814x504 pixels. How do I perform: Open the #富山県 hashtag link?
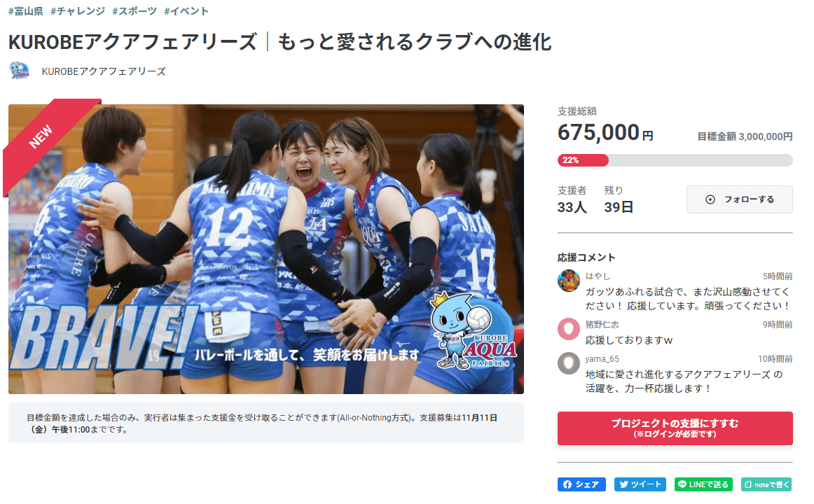point(26,11)
